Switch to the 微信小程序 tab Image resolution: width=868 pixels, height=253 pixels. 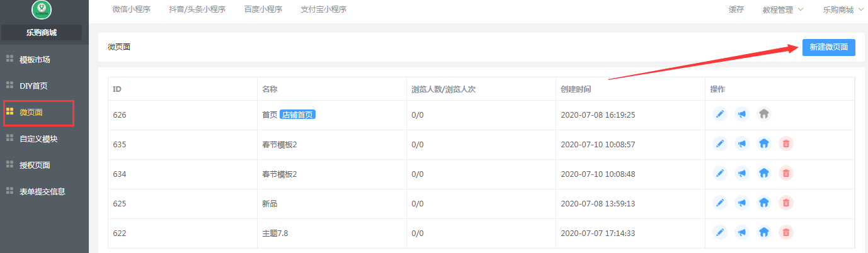tap(131, 9)
